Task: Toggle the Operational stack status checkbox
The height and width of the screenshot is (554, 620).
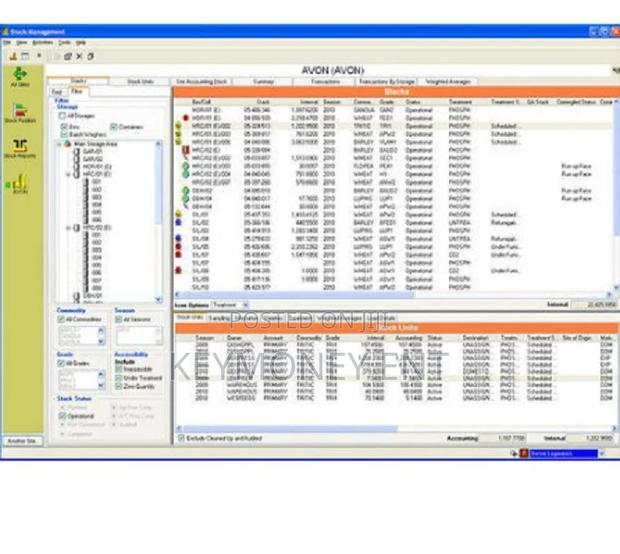Action: pos(62,416)
